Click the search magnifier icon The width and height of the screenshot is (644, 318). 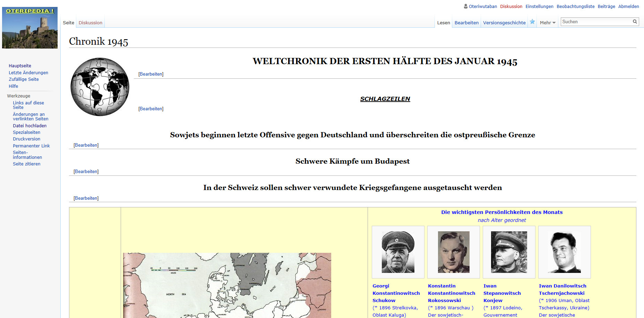point(635,22)
